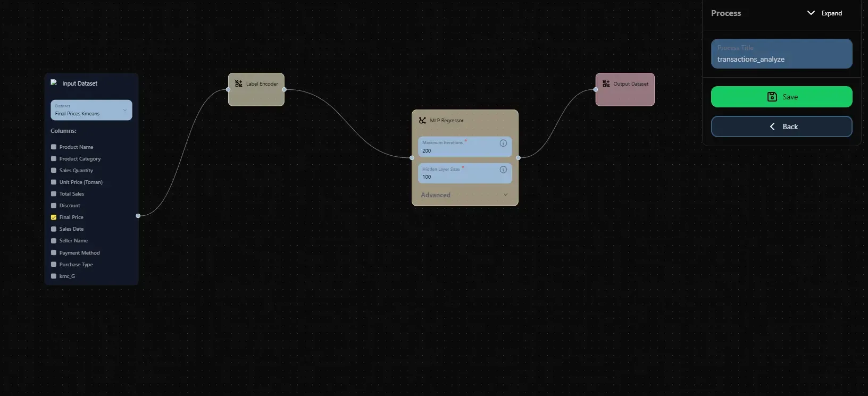
Task: Click the Output Dataset node icon
Action: tap(606, 83)
